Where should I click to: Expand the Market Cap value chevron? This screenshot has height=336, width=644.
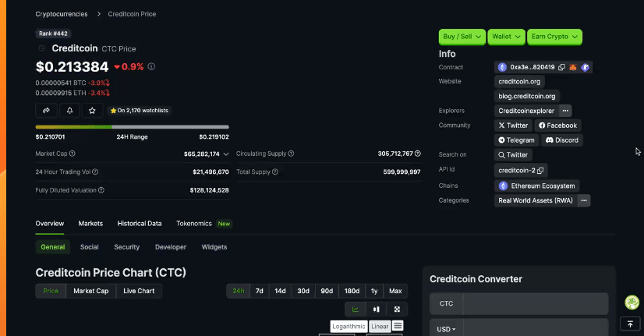click(x=226, y=154)
